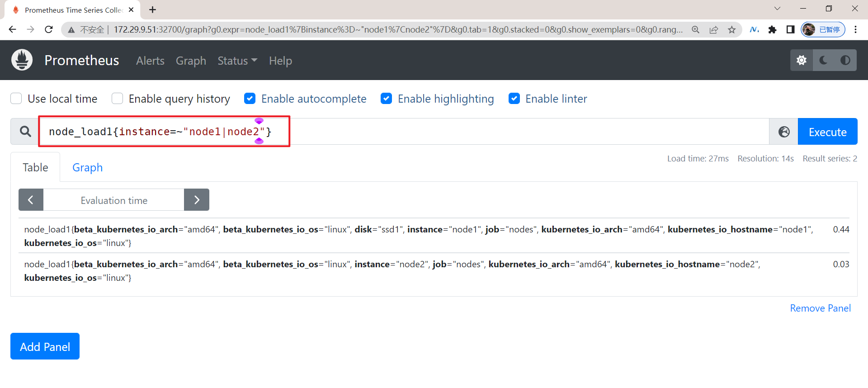
Task: Open the tab search chevron
Action: 777,9
